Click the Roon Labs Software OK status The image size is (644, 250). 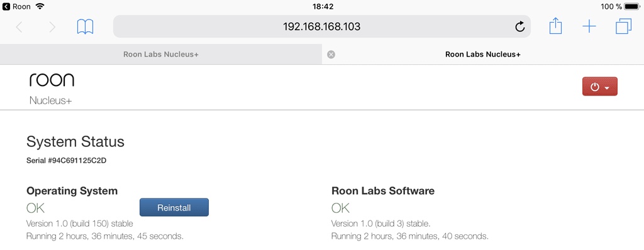340,208
